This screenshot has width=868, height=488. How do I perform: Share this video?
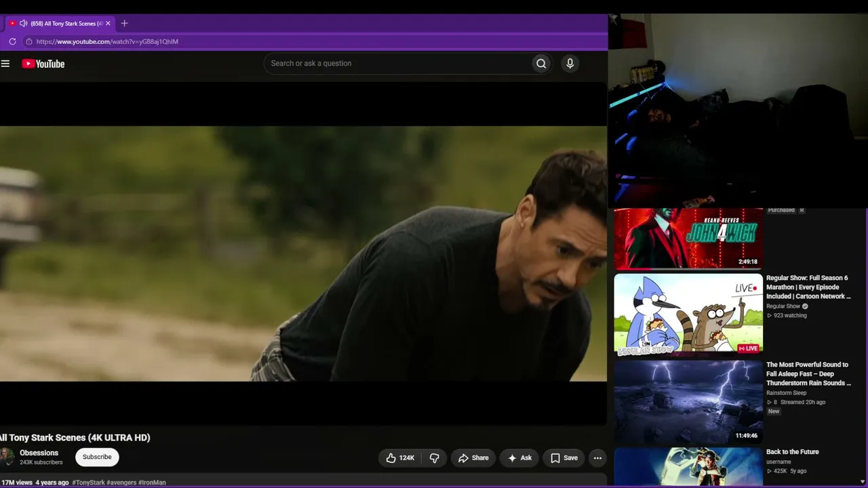click(473, 458)
